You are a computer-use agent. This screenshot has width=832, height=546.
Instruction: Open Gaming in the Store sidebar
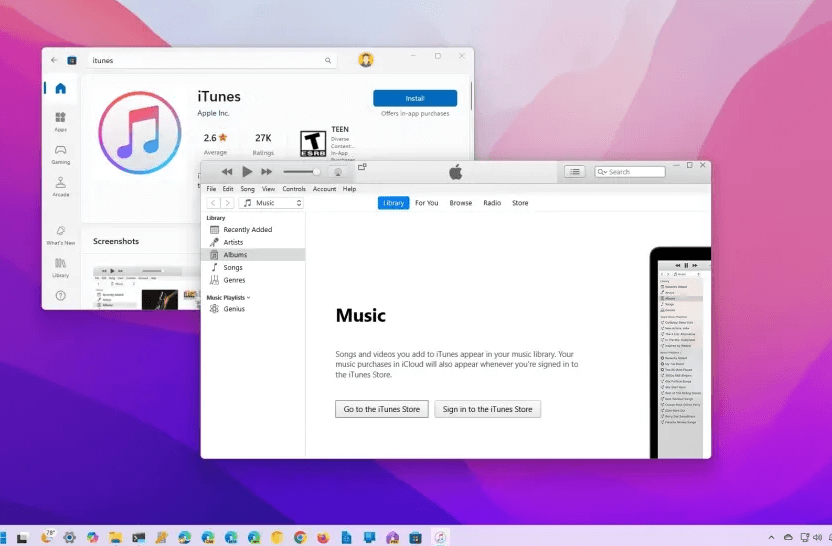(60, 153)
